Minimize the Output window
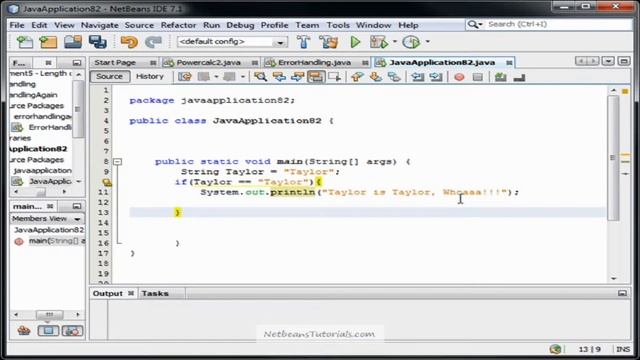Viewport: 640px width, 360px height. pos(622,293)
